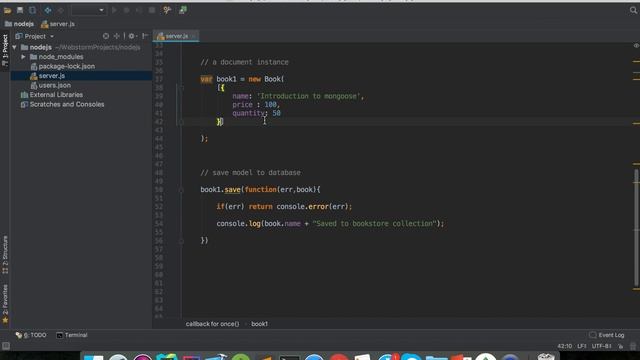
Task: Select users.json in project tree
Action: 51,85
